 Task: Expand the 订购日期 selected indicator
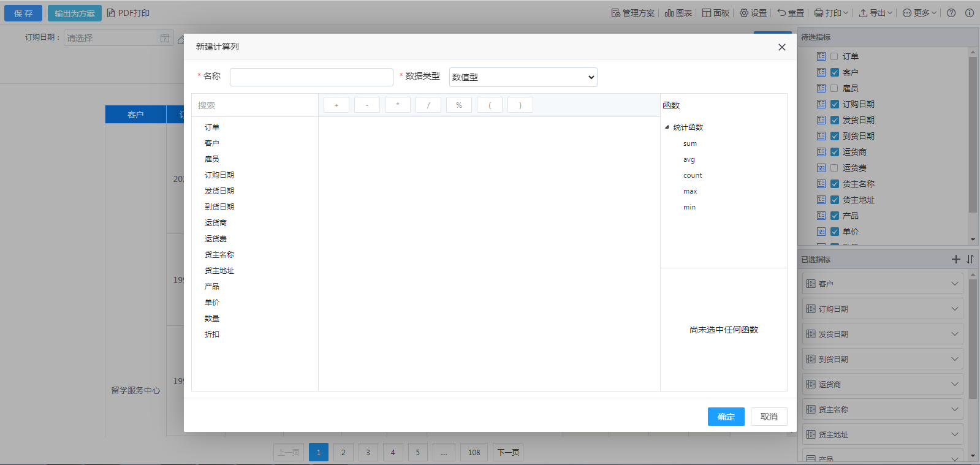click(x=954, y=309)
